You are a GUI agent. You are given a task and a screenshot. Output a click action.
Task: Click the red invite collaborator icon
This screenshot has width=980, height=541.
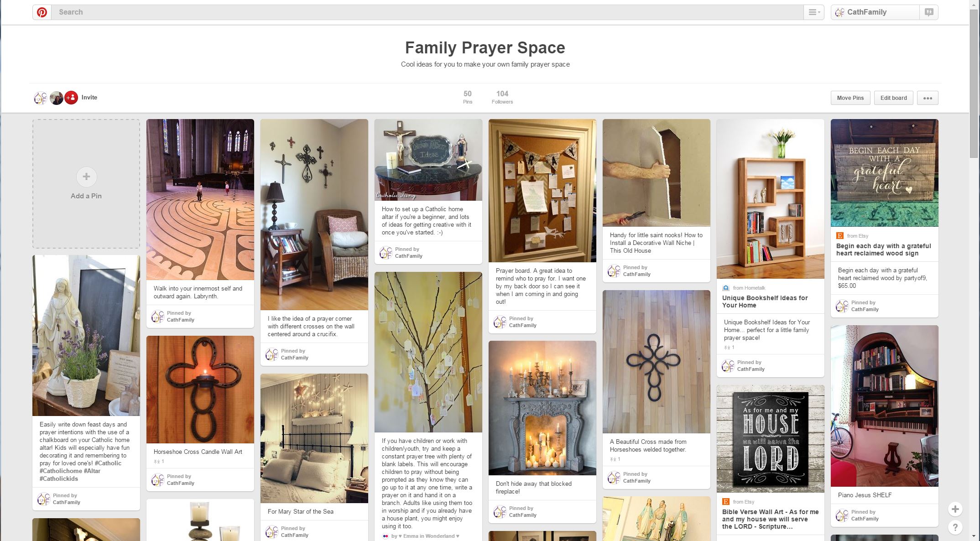(71, 98)
